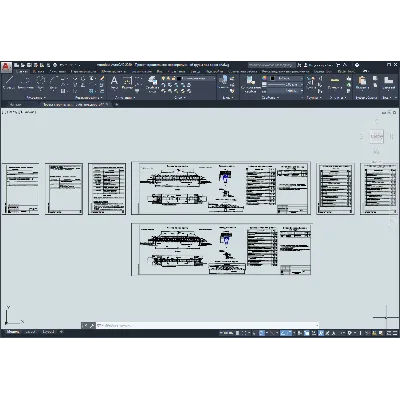This screenshot has width=400, height=400.
Task: Activate the Offset tool in Modify panel
Action: point(102,91)
